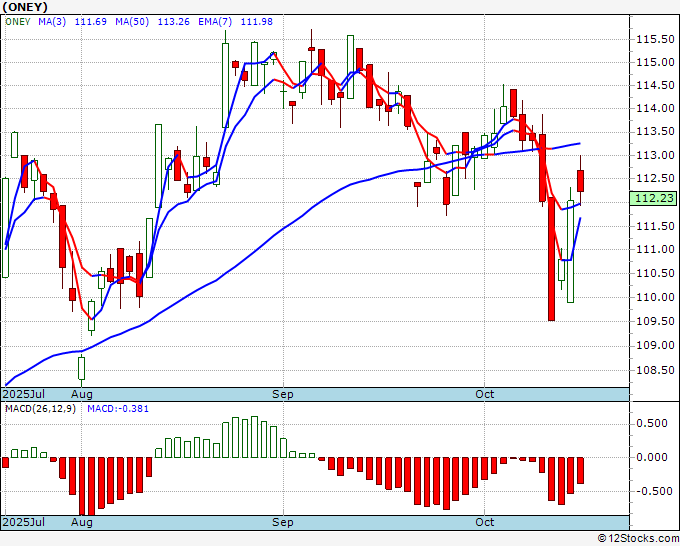Click the 109.00 price axis label
The width and height of the screenshot is (680, 546).
pyautogui.click(x=655, y=346)
